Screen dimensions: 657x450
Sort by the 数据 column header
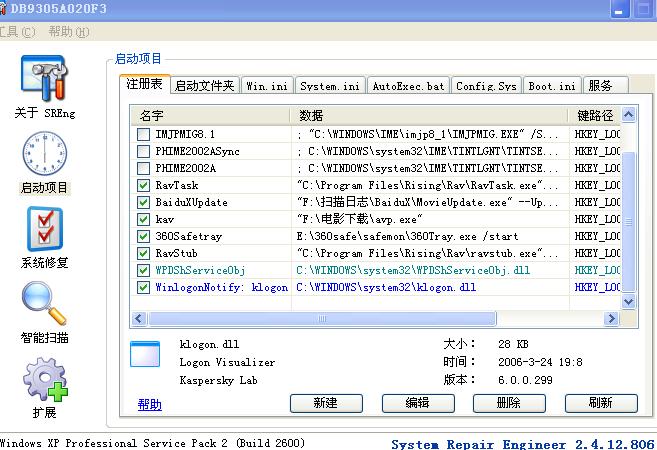[x=429, y=115]
